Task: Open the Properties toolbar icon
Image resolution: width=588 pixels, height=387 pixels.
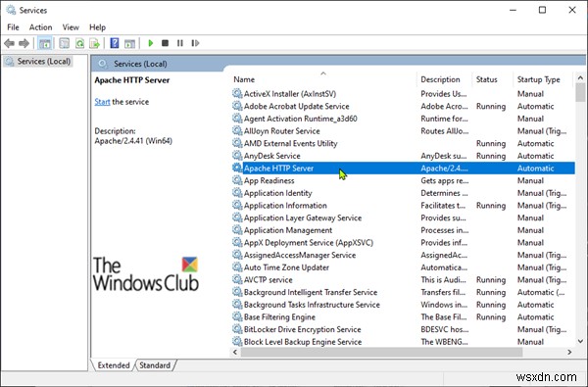Action: [64, 43]
